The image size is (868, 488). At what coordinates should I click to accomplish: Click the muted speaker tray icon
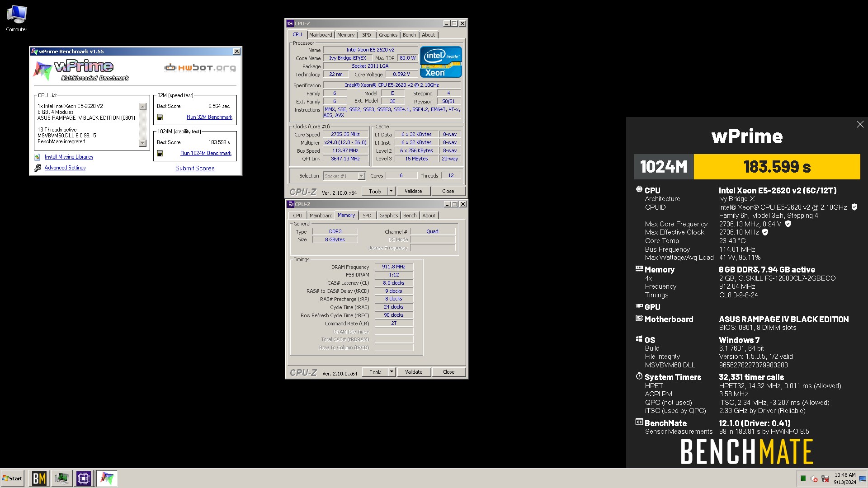[814, 479]
